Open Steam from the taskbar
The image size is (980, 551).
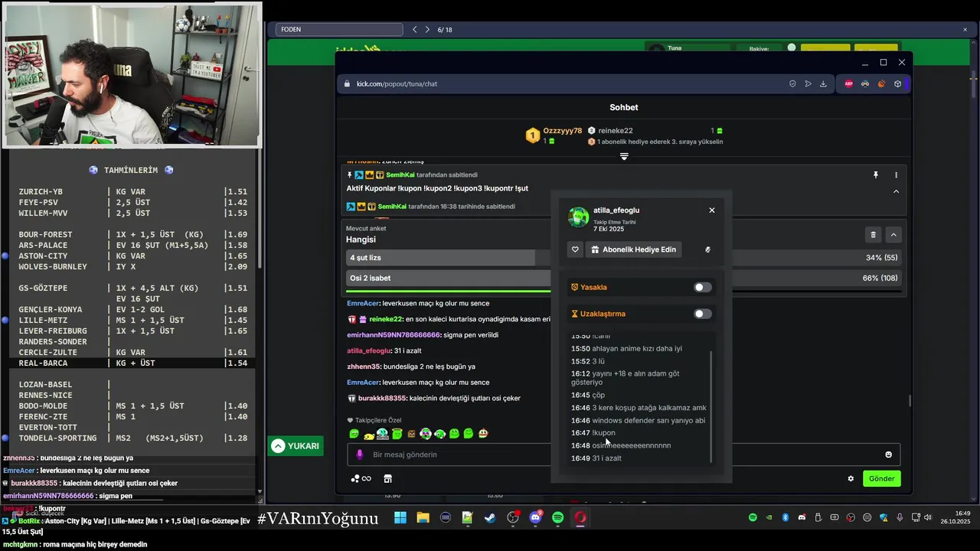click(x=490, y=518)
